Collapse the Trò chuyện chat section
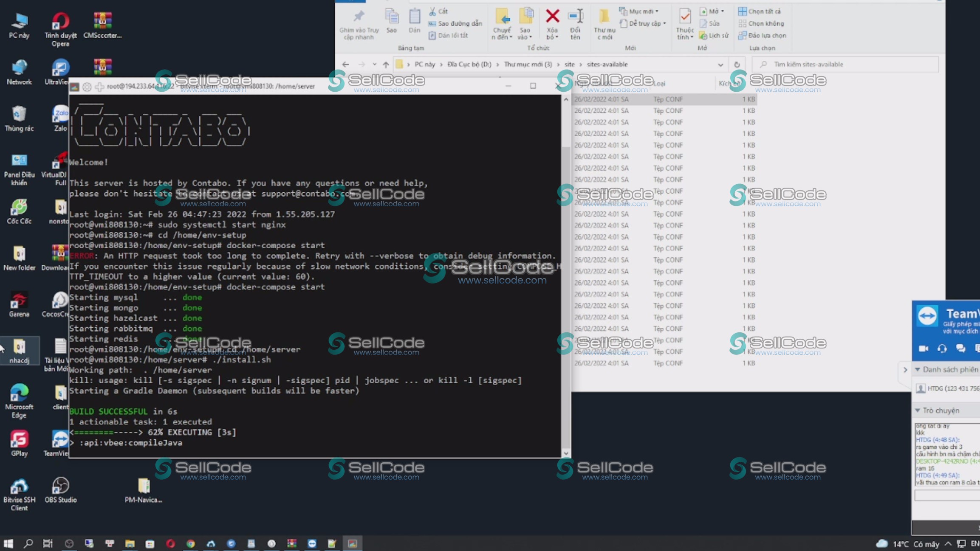This screenshot has width=980, height=551. tap(918, 410)
